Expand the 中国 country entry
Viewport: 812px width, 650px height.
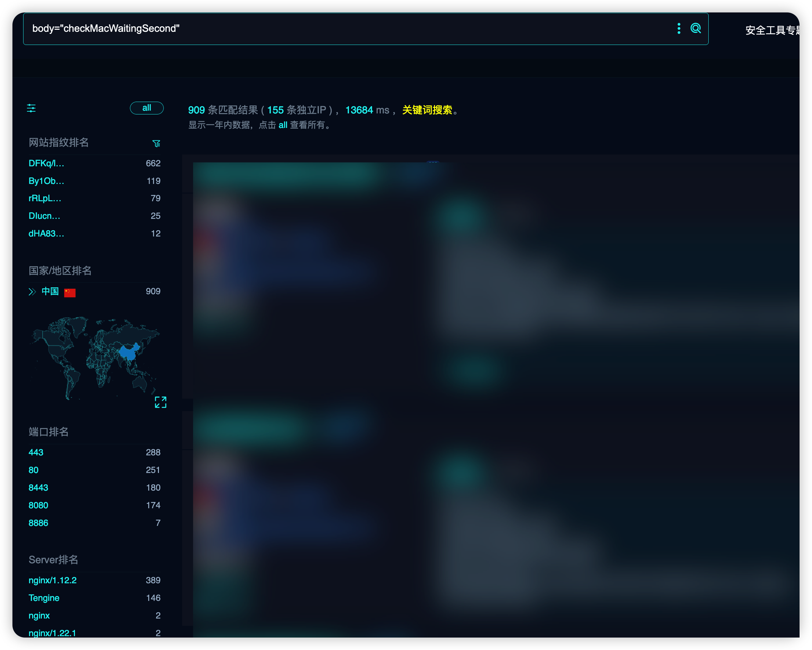(x=32, y=292)
